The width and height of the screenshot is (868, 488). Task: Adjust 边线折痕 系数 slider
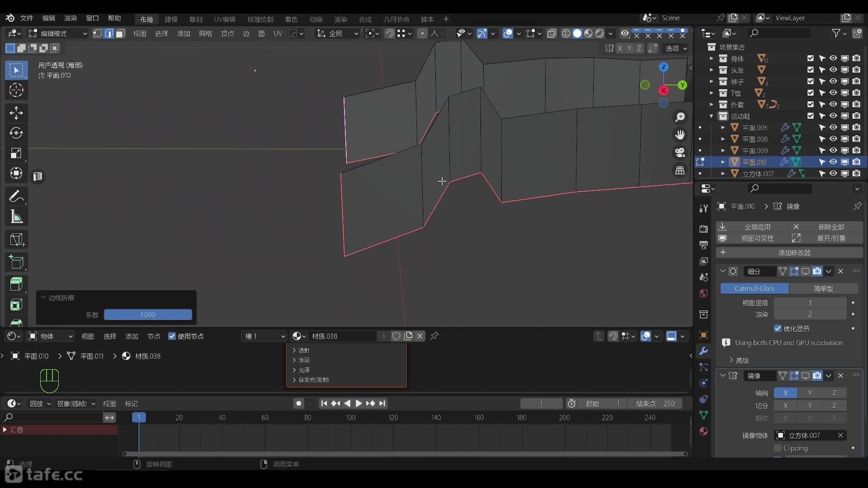148,314
